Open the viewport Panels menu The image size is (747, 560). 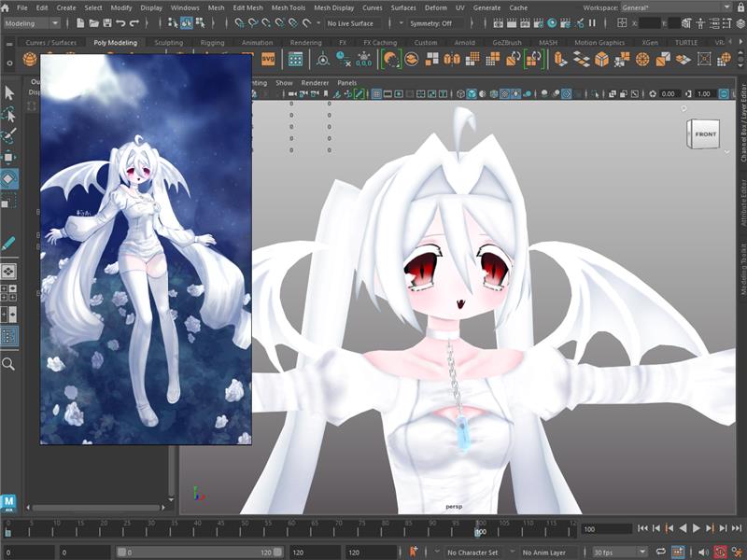[x=346, y=82]
